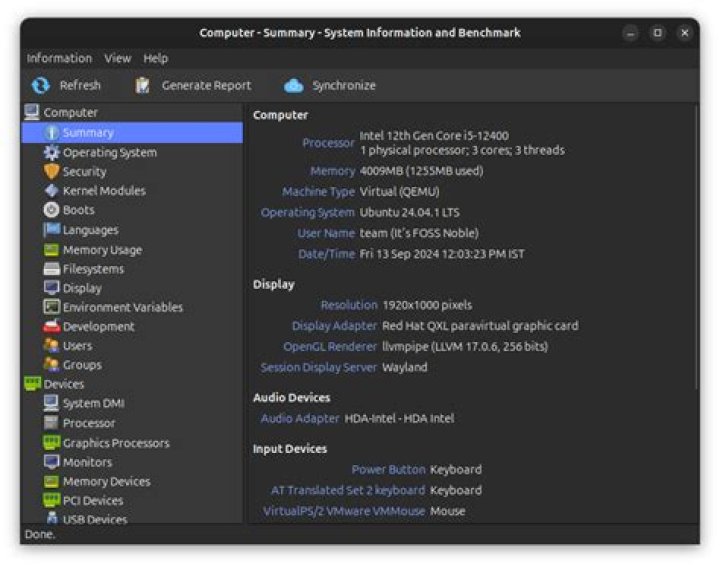
Task: Click the Processor link in summary
Action: point(328,143)
